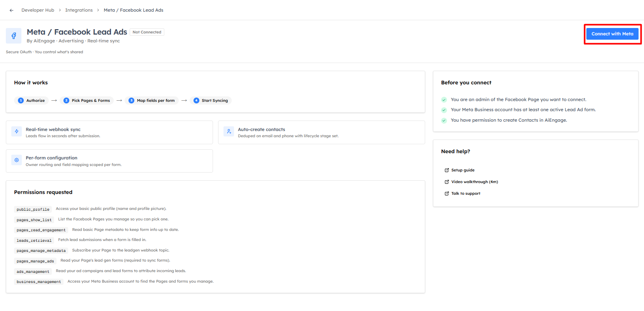Click the How it works heading
The height and width of the screenshot is (311, 644).
[x=31, y=82]
